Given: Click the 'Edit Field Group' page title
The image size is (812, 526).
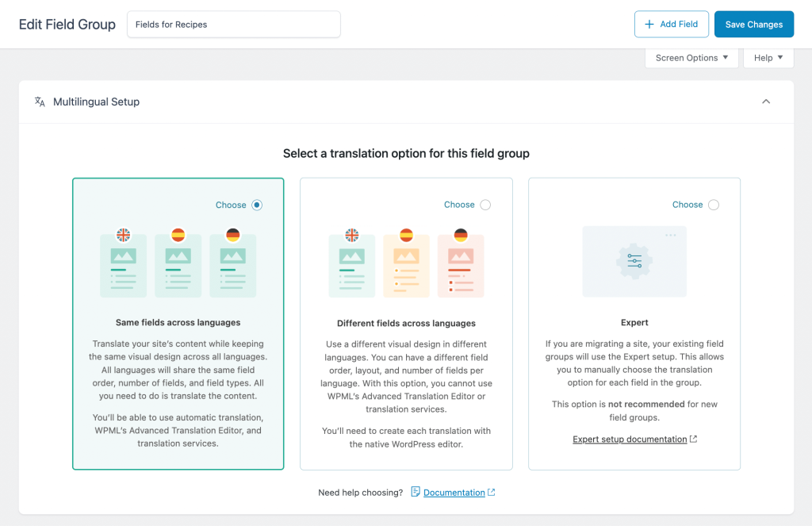Looking at the screenshot, I should coord(67,25).
